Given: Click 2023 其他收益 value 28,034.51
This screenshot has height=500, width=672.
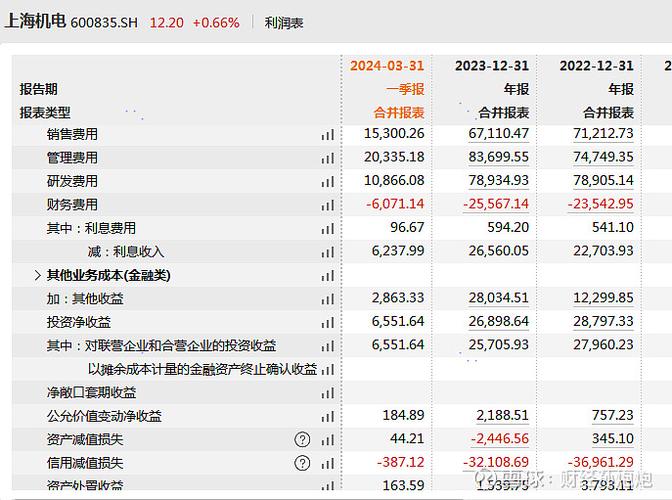Looking at the screenshot, I should click(498, 298).
